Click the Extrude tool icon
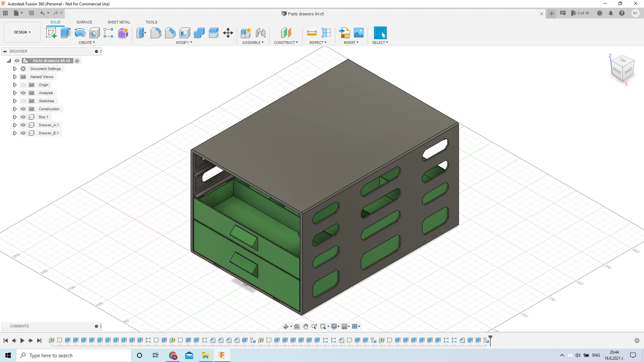The height and width of the screenshot is (362, 644). tap(65, 33)
